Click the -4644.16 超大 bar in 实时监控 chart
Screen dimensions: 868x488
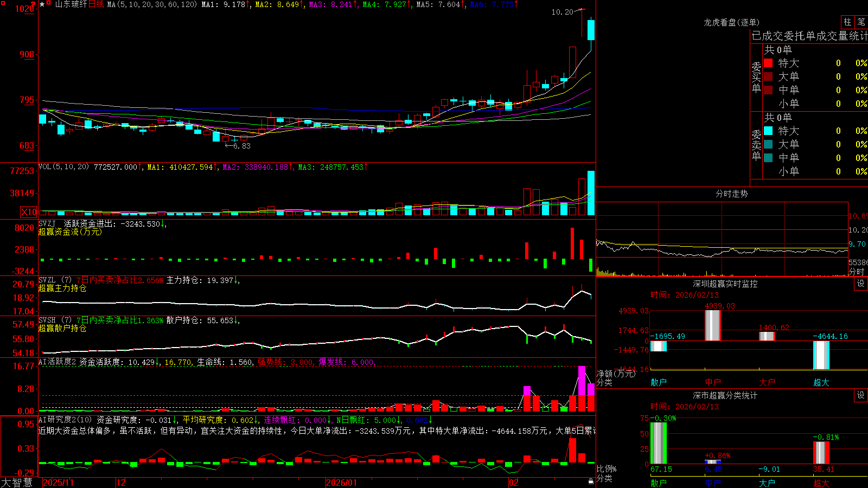821,355
